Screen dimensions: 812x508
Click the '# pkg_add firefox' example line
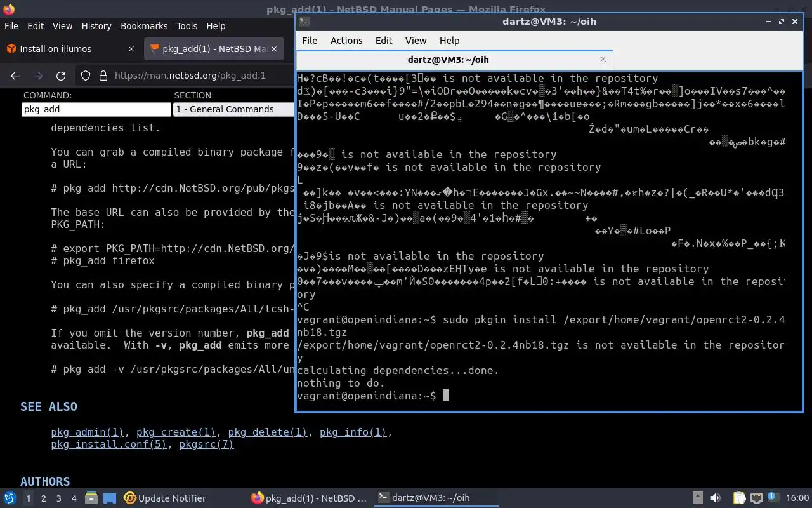click(x=103, y=261)
